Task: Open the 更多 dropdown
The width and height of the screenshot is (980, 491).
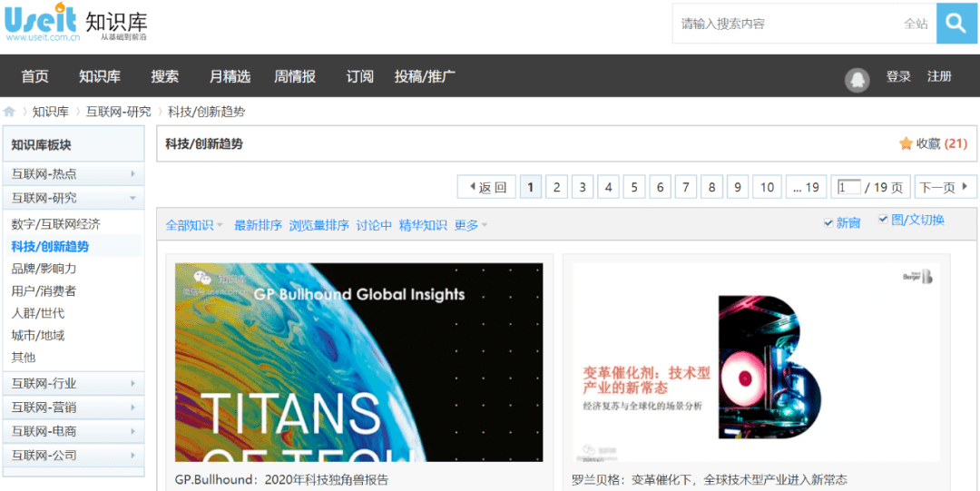Action: 471,225
